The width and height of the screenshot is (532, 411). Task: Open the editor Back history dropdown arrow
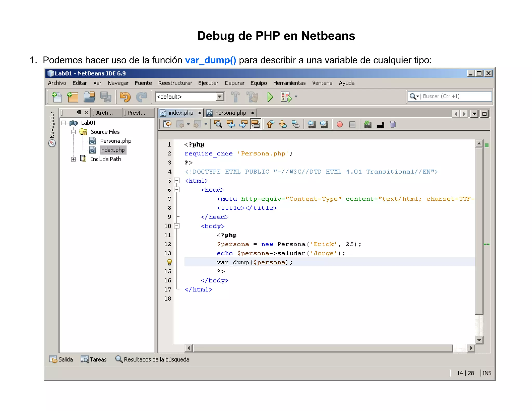coord(188,124)
